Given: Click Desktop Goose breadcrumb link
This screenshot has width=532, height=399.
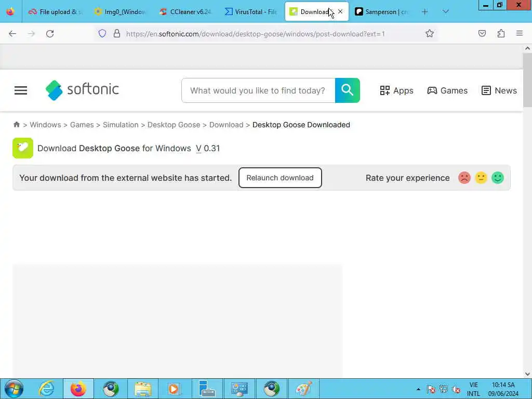Looking at the screenshot, I should [x=174, y=125].
